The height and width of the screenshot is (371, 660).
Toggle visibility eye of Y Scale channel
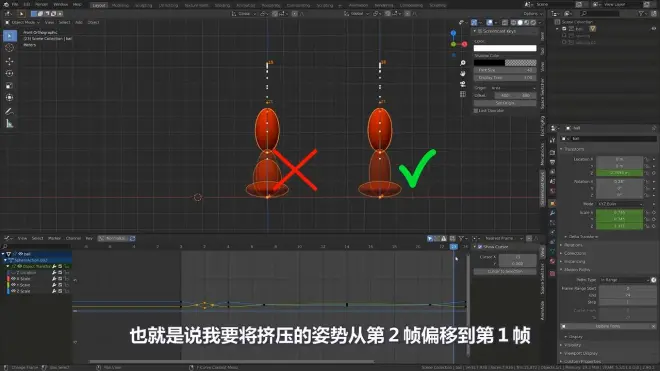pyautogui.click(x=13, y=285)
